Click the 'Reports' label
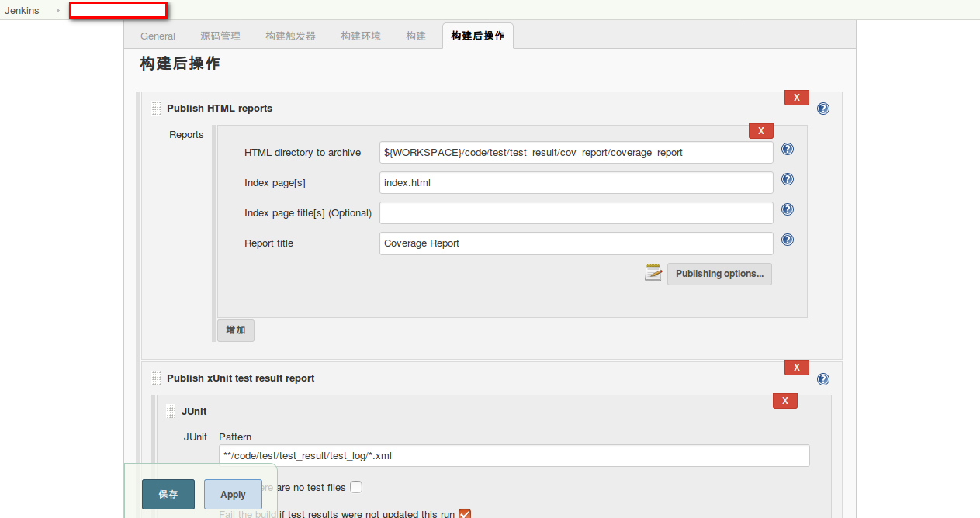Viewport: 980px width, 518px height. click(186, 135)
